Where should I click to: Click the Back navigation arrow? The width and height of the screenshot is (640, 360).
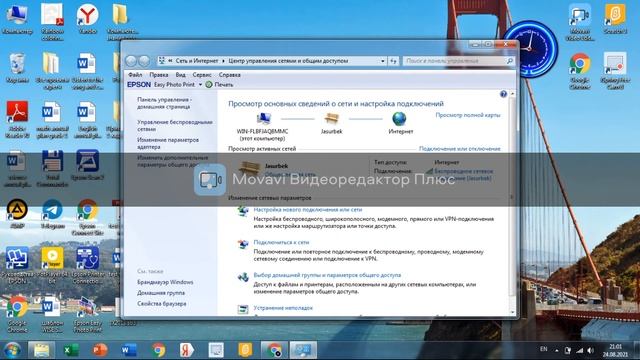(131, 61)
